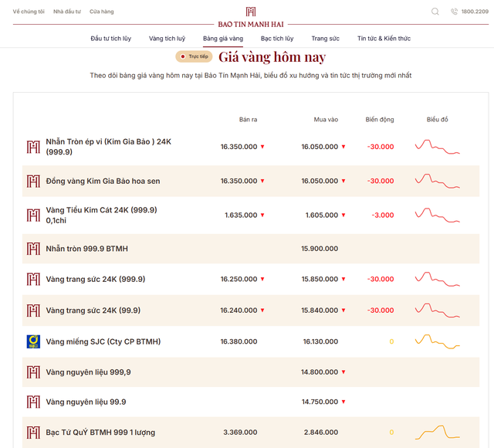Select Vàng nguyên liệu 99.9 name

pos(86,402)
